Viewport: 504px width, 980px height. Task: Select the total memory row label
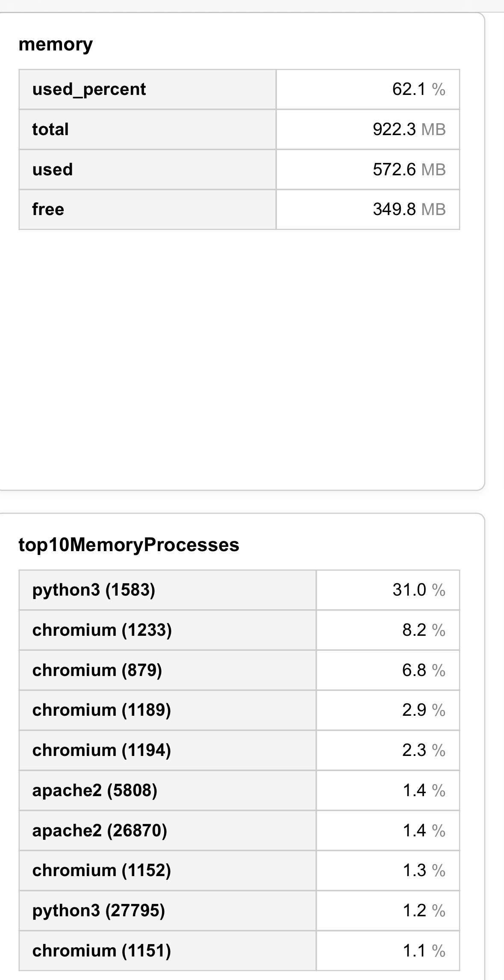tap(50, 129)
